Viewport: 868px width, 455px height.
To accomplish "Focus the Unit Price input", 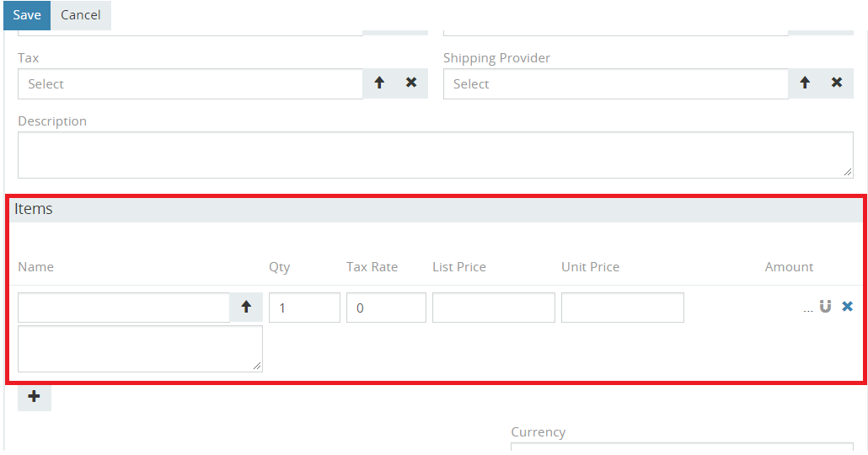I will (622, 308).
